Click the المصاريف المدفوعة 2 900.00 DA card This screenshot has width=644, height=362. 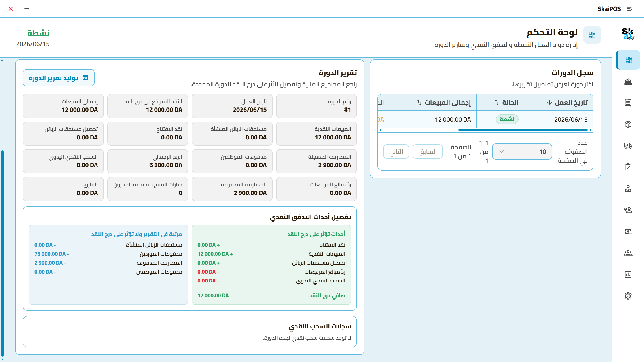[232, 189]
